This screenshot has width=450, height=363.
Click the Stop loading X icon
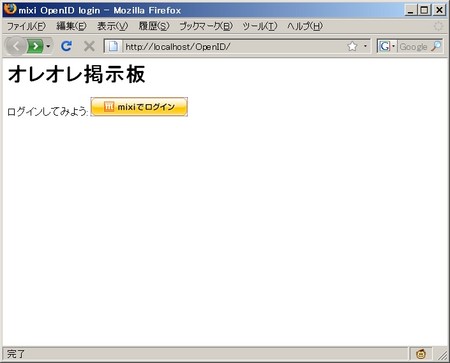(x=89, y=46)
